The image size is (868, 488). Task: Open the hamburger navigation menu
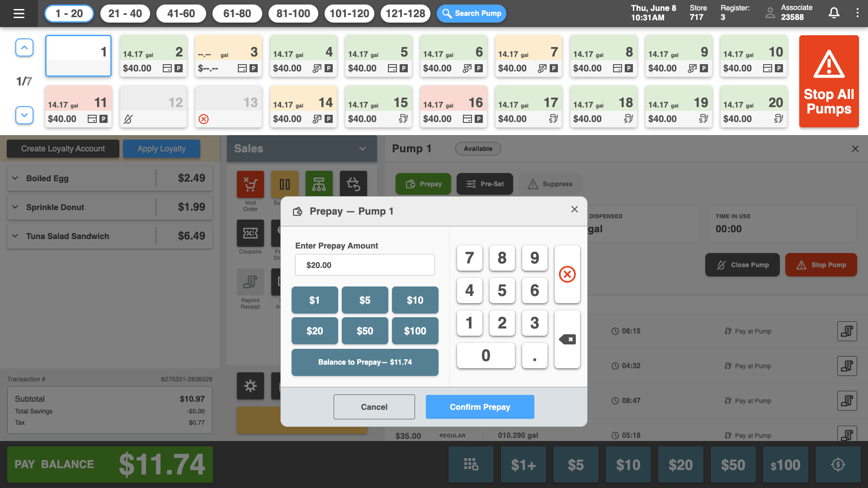[19, 13]
